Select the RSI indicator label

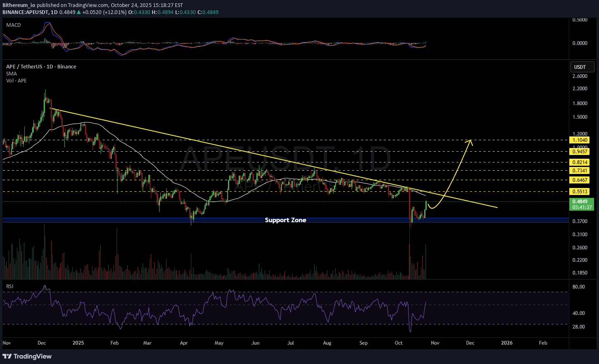[x=9, y=286]
